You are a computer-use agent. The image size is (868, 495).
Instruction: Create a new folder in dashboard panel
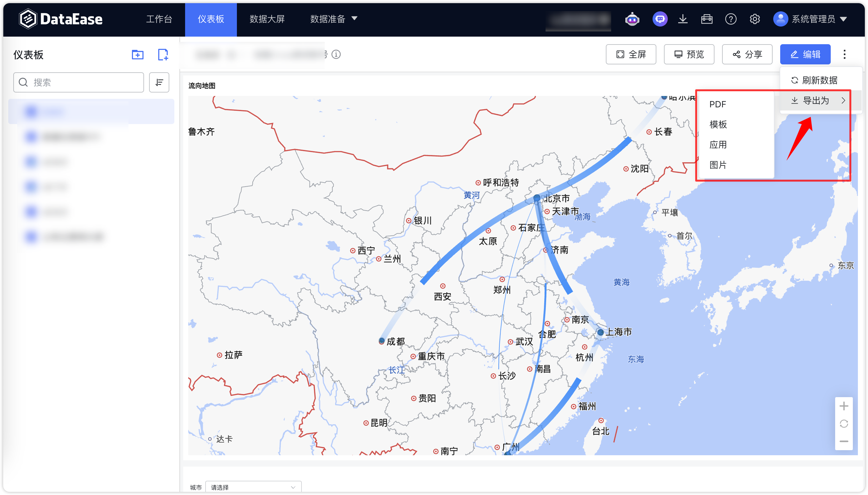click(x=137, y=55)
